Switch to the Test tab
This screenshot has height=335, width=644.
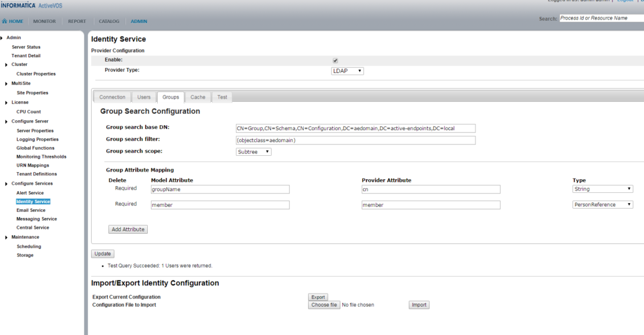pos(222,97)
